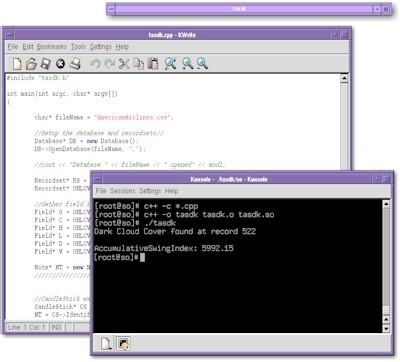The width and height of the screenshot is (400, 362).
Task: Click the Field* O line in KWrite
Action: pyautogui.click(x=62, y=212)
